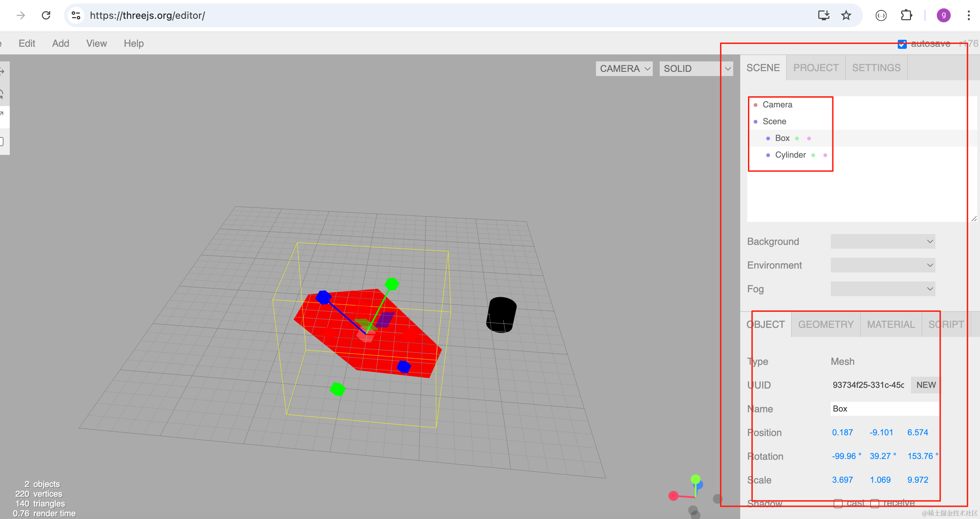The image size is (980, 519).
Task: Reload the three.js editor page
Action: coord(46,15)
